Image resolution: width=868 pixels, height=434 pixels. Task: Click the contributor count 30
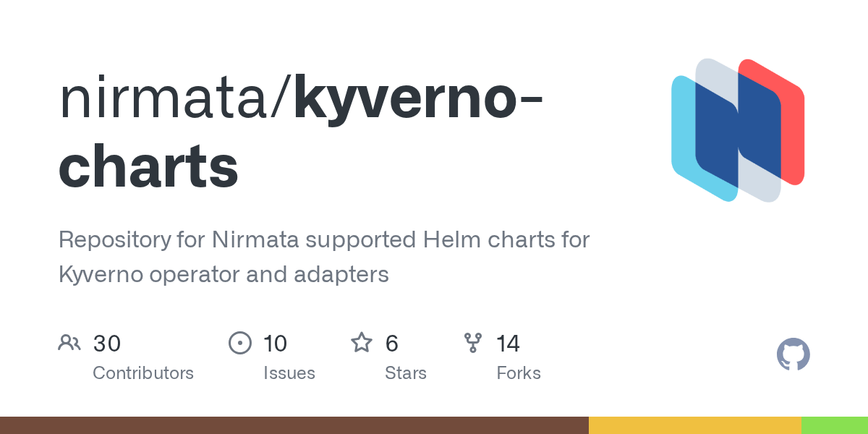click(x=107, y=343)
